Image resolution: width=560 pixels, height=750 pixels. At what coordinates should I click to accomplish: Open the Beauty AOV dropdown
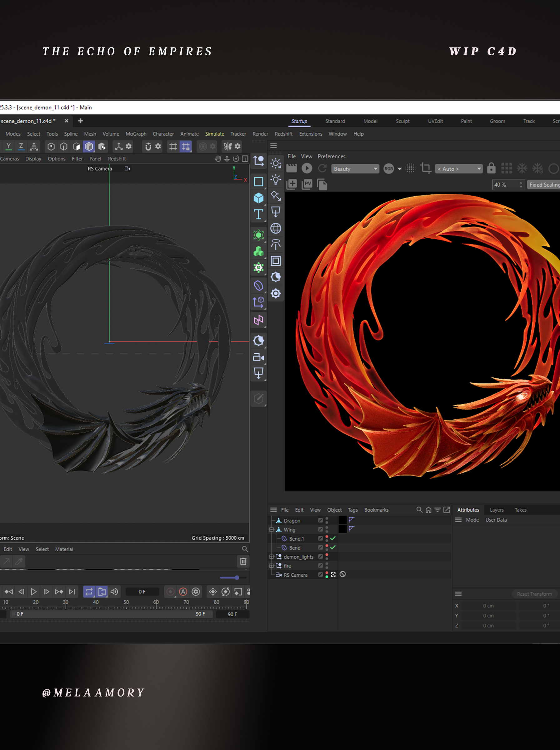(x=355, y=169)
